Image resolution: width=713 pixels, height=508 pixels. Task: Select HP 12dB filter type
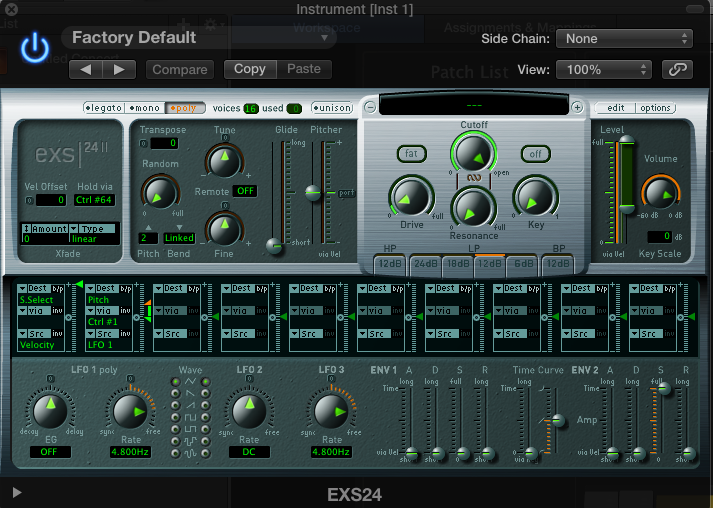click(390, 264)
